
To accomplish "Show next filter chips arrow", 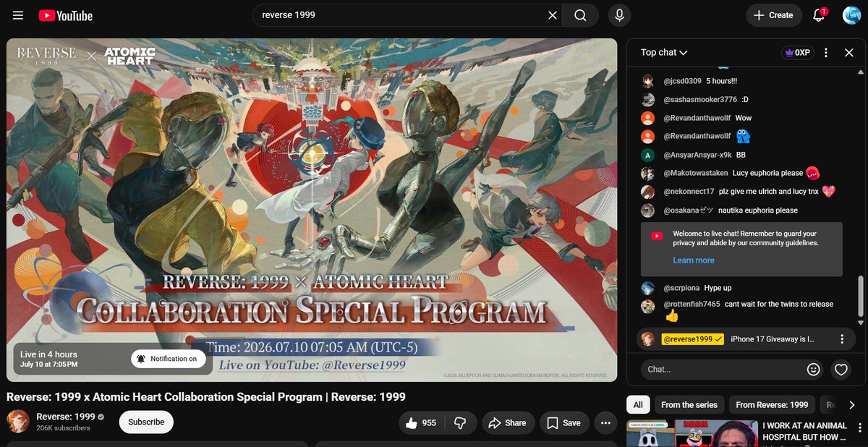I will coord(851,405).
